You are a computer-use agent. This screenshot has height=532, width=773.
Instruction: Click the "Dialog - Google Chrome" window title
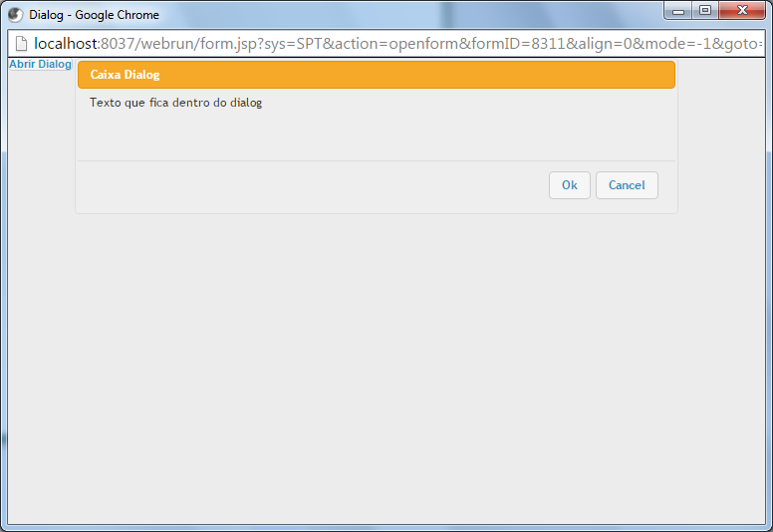(94, 15)
